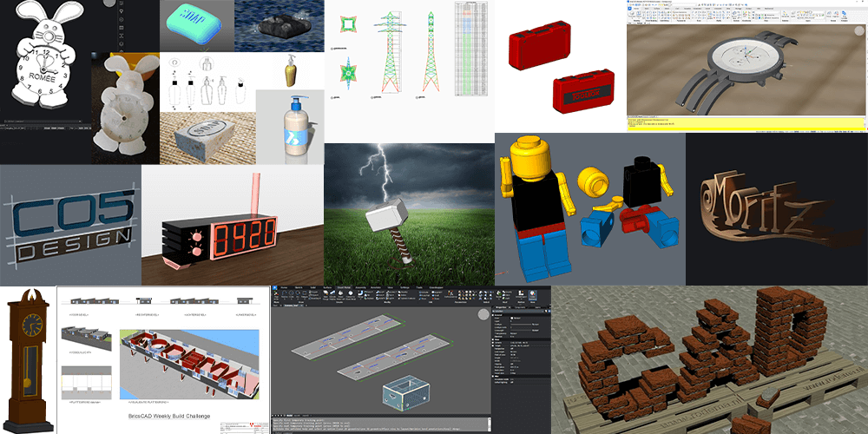The image size is (868, 434).
Task: Click the left transmission tower elevation
Action: point(391,51)
